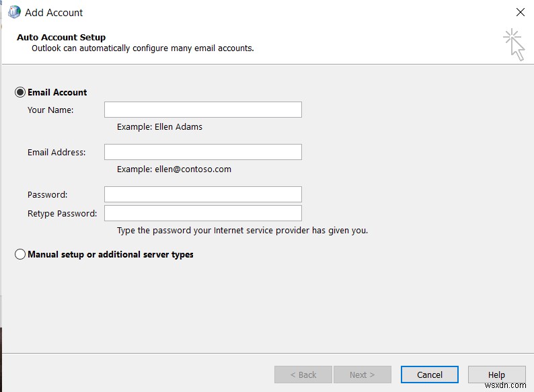Click the "Retype Password:" label

coord(62,213)
